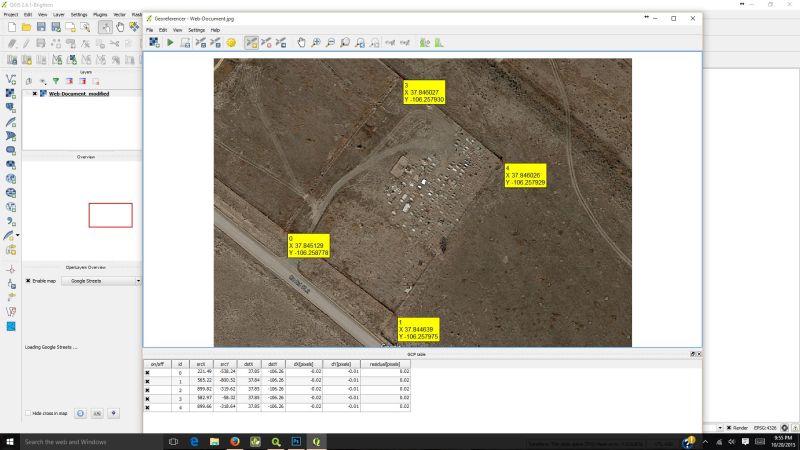The height and width of the screenshot is (450, 800).
Task: Open project folder icon in QGIS
Action: point(27,27)
